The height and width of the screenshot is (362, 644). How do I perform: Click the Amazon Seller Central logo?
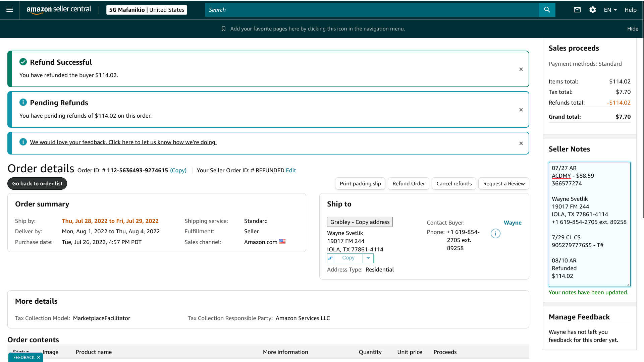click(59, 10)
